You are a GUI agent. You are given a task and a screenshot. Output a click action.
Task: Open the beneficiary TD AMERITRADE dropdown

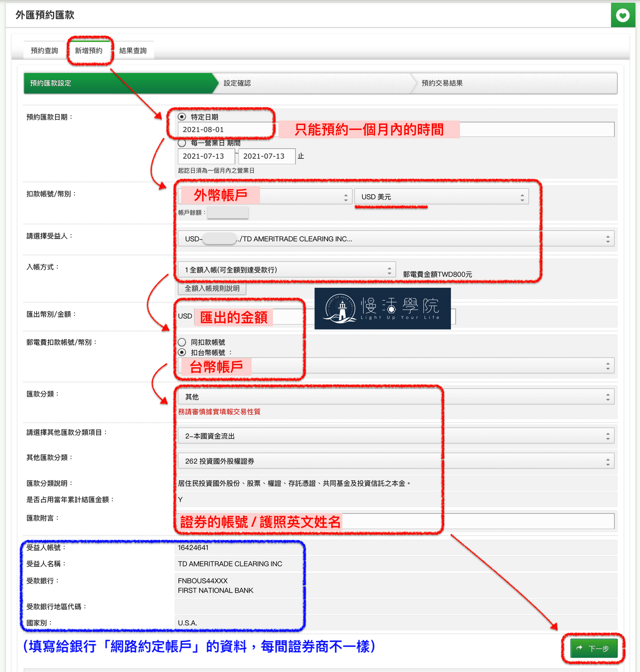coord(396,239)
